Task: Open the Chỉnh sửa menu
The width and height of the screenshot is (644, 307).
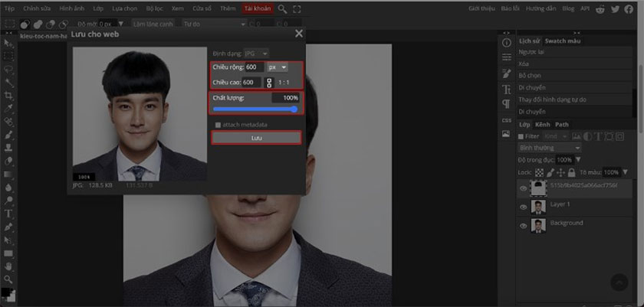Action: coord(35,8)
